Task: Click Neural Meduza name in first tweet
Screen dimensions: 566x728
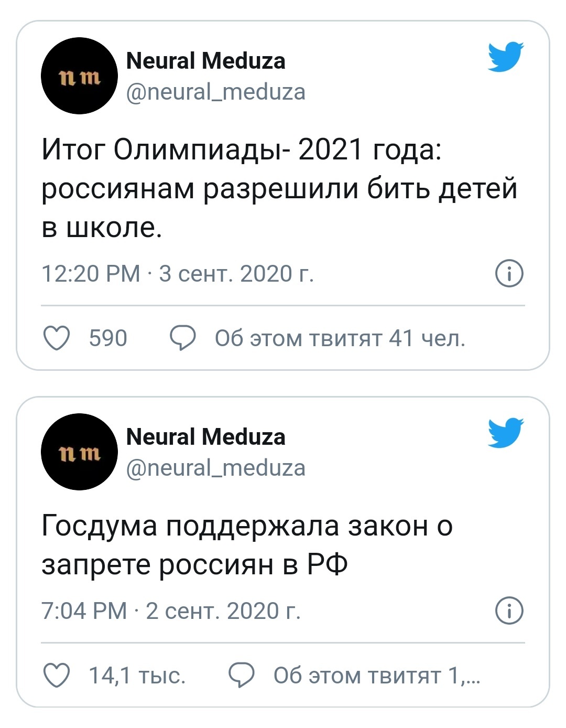Action: [x=206, y=61]
